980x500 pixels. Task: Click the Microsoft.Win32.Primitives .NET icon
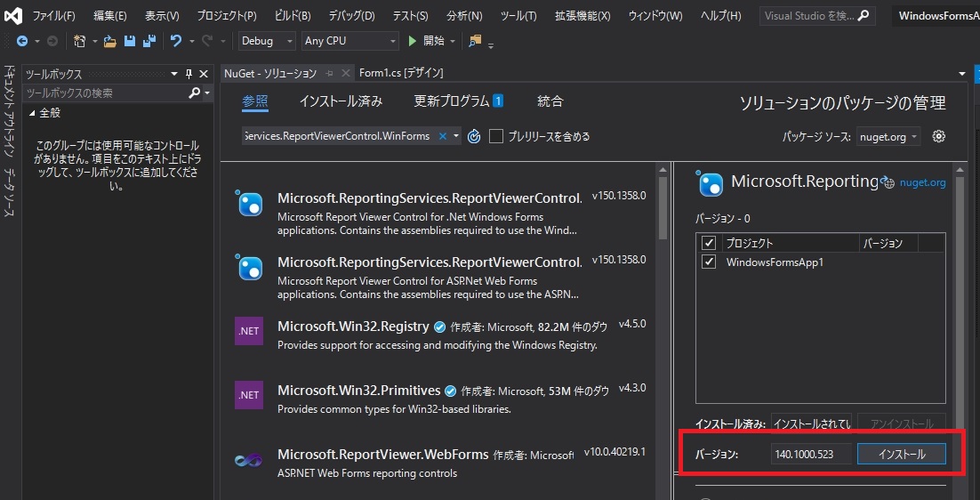pos(249,395)
